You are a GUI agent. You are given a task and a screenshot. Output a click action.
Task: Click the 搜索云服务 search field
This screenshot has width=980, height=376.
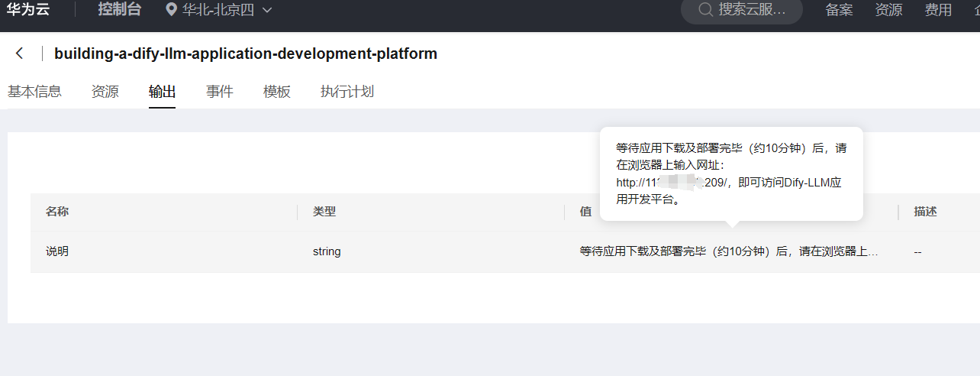tap(742, 10)
